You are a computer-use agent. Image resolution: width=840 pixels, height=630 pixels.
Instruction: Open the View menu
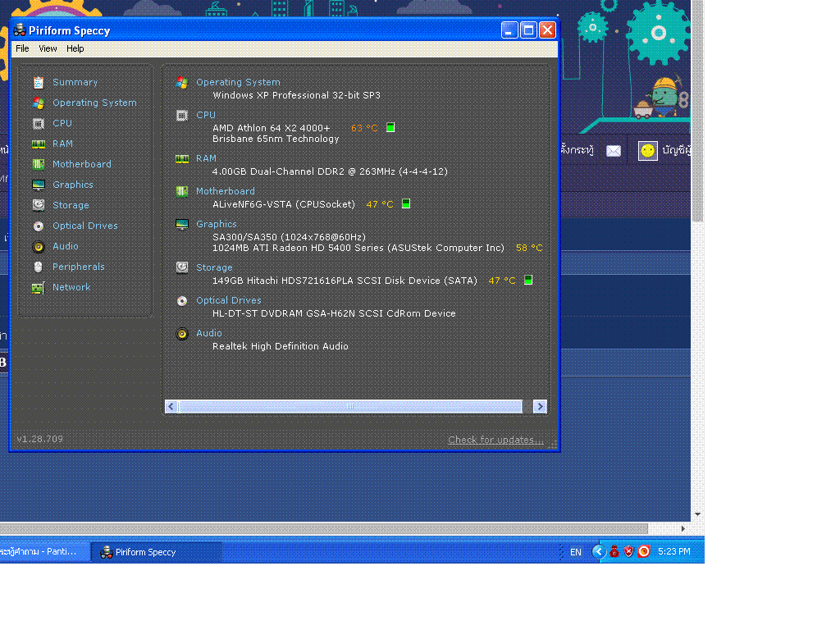tap(48, 48)
